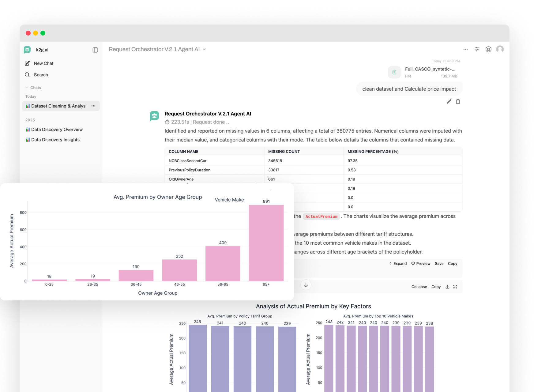Click the k2g.ai logo icon

point(27,50)
